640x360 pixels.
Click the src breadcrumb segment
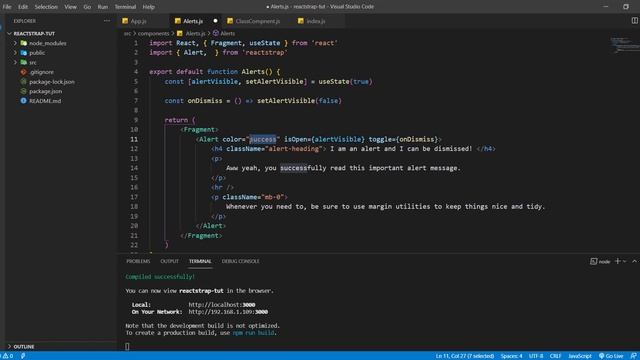(127, 33)
